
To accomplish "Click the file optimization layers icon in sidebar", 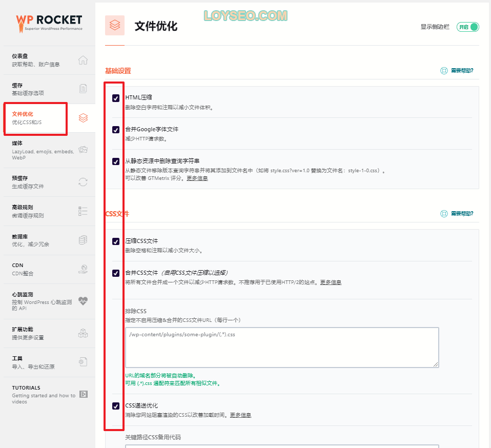I will coord(83,118).
